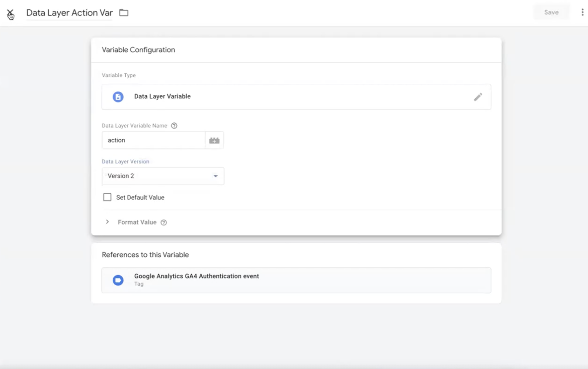Click the folder icon beside variable name
588x369 pixels.
coord(124,13)
